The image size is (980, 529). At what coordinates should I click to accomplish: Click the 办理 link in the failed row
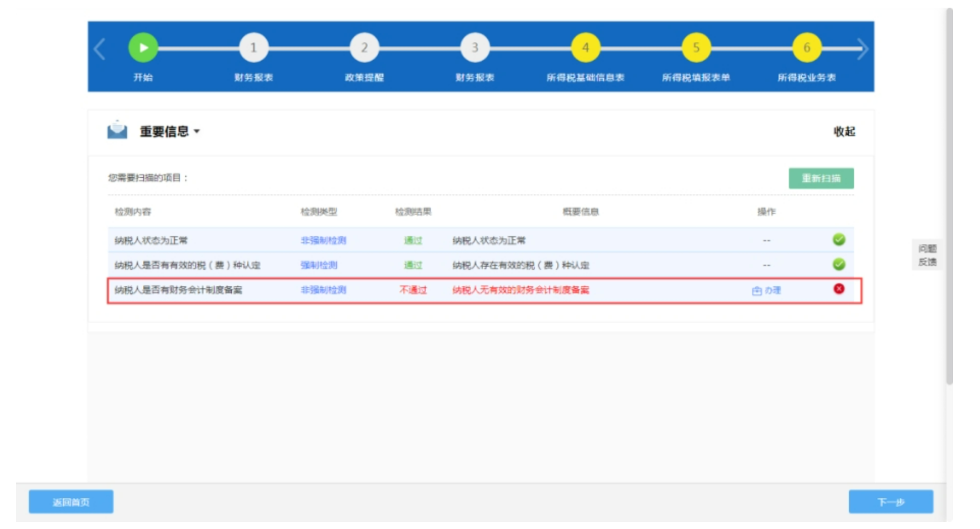(773, 290)
